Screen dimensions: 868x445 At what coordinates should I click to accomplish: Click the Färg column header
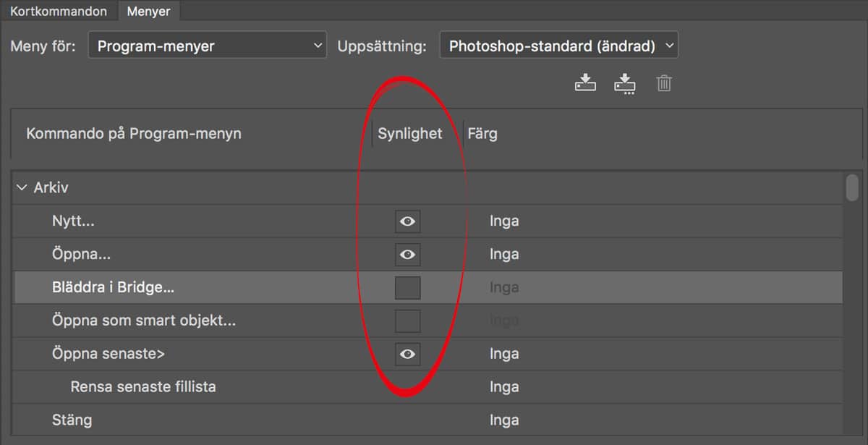click(x=482, y=134)
